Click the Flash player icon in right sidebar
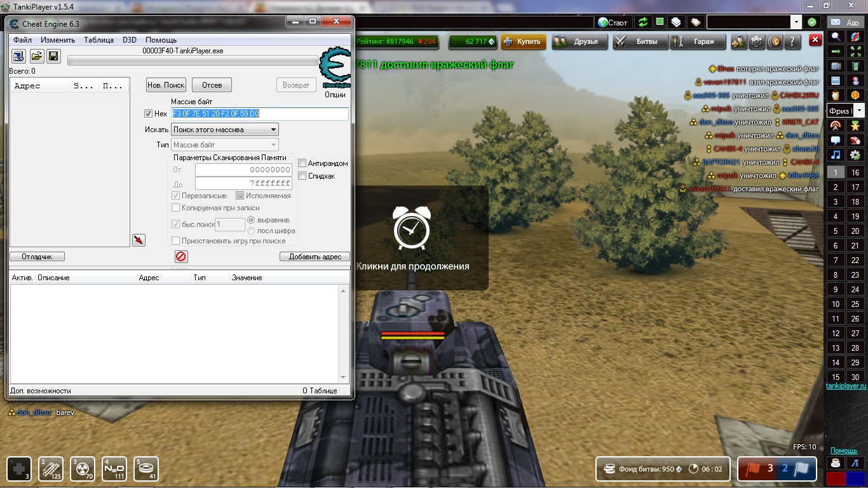Viewport: 868px width, 488px height. [855, 37]
